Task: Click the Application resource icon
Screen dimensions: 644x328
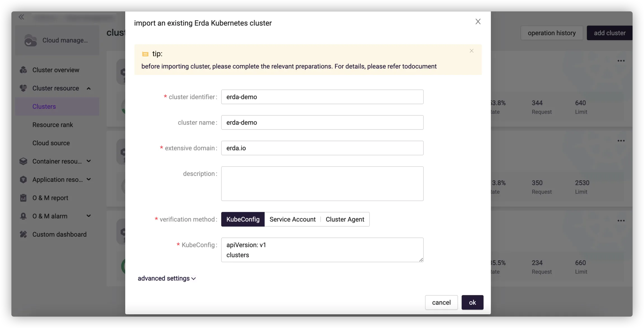Action: pos(23,180)
